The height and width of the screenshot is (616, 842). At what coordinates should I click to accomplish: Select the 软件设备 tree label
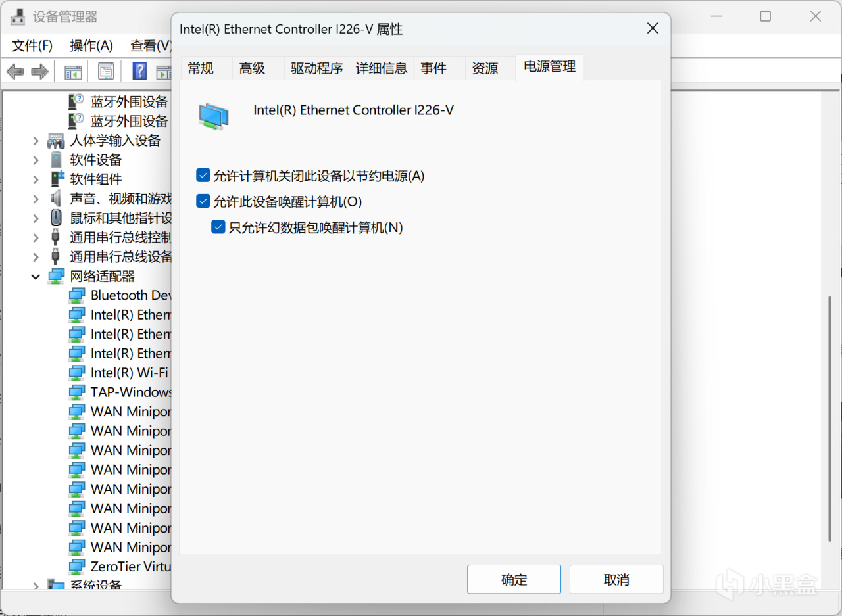coord(96,160)
